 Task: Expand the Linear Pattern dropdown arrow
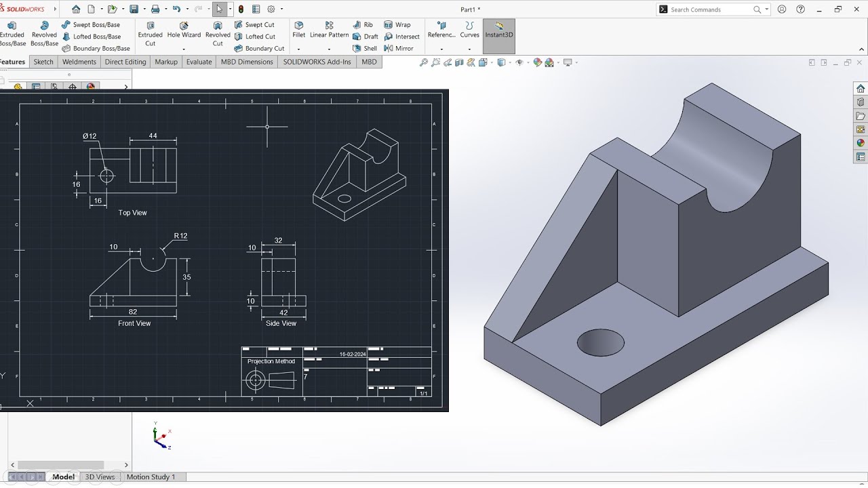[329, 49]
